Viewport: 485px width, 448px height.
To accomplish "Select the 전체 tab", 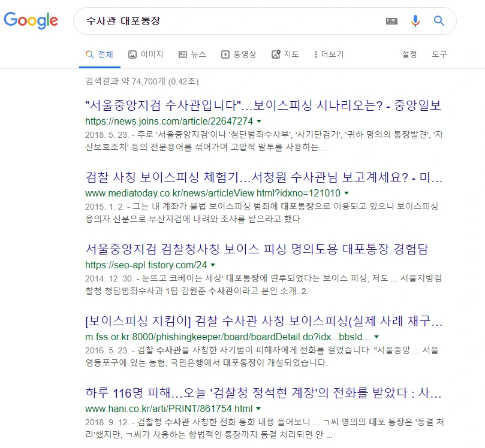I will 100,55.
